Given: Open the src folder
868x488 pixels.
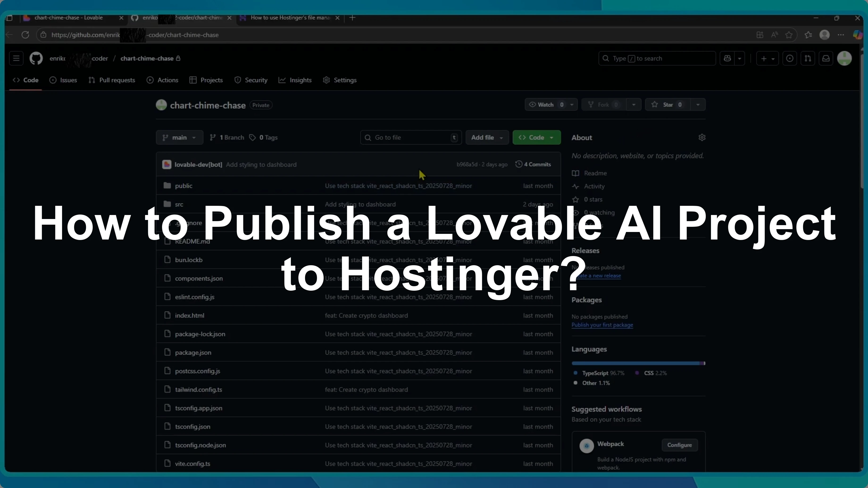Looking at the screenshot, I should (179, 204).
